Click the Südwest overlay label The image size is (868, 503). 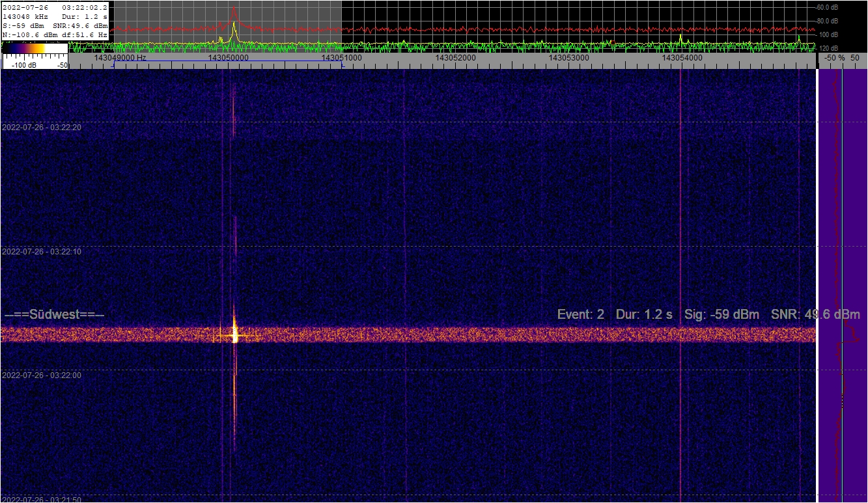tap(55, 315)
